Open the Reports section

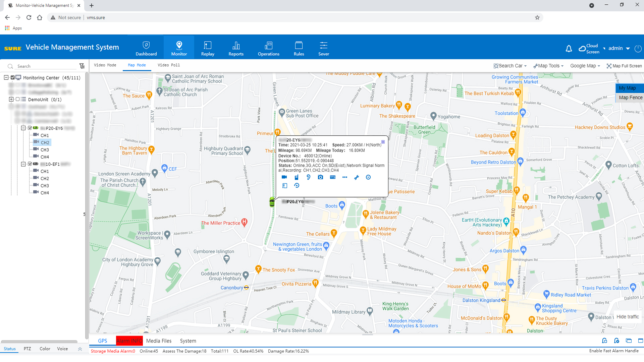(236, 48)
